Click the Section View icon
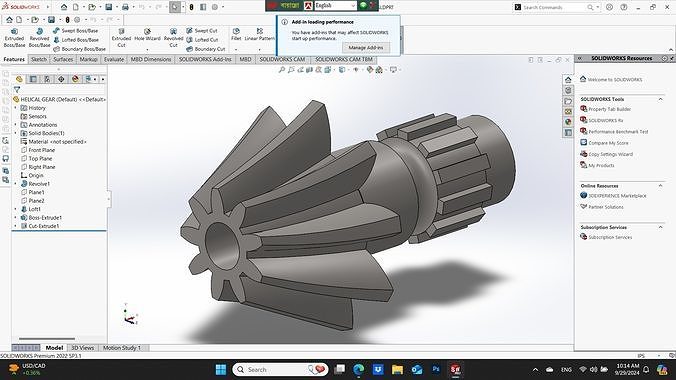This screenshot has height=380, width=676. [x=310, y=69]
